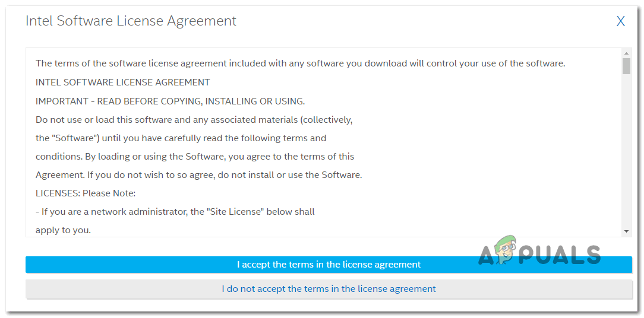Click the 'Do not use or load this software' line

tap(194, 119)
